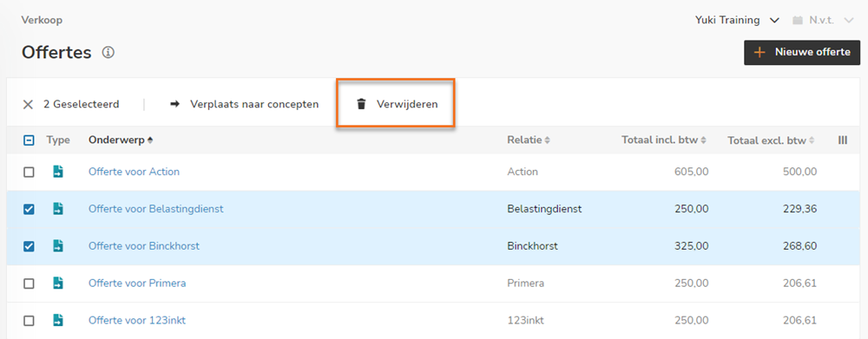Uncheck the Offerte voor Belastingdienst checkbox
868x339 pixels.
(x=29, y=209)
